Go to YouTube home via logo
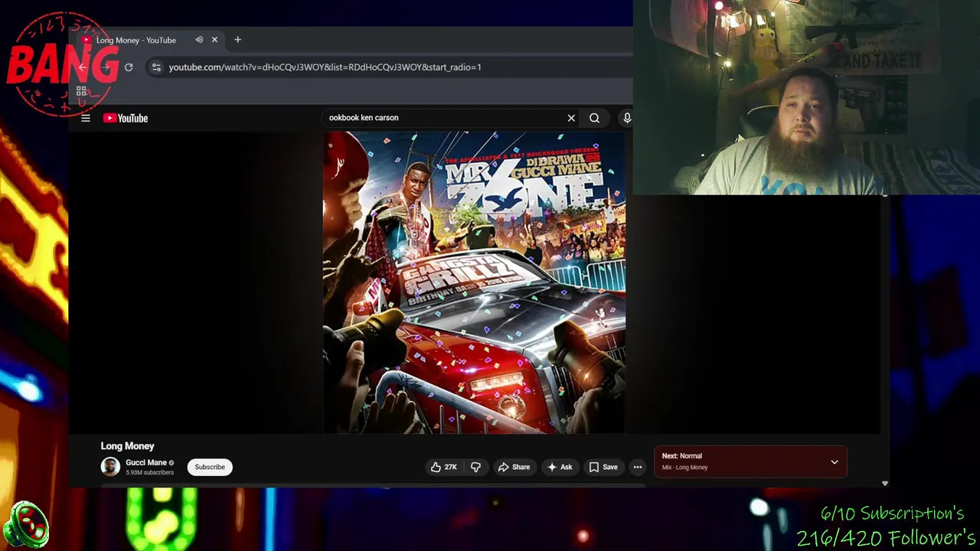The image size is (980, 551). click(x=126, y=118)
